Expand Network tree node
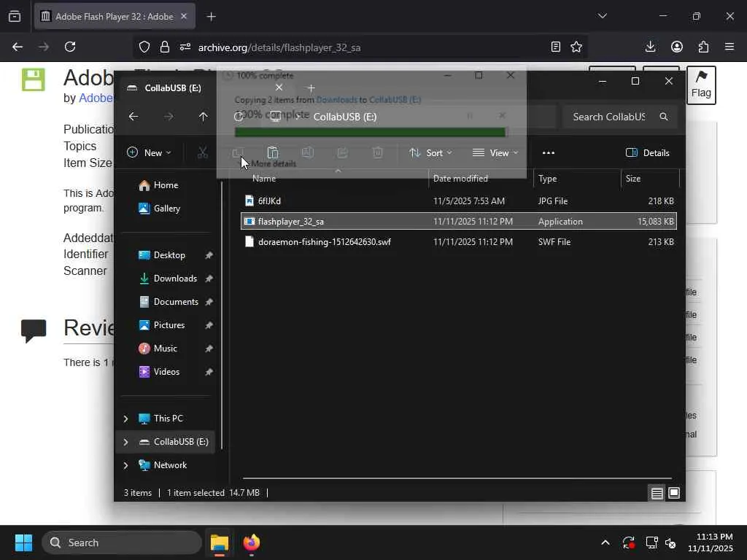The height and width of the screenshot is (560, 747). point(125,465)
